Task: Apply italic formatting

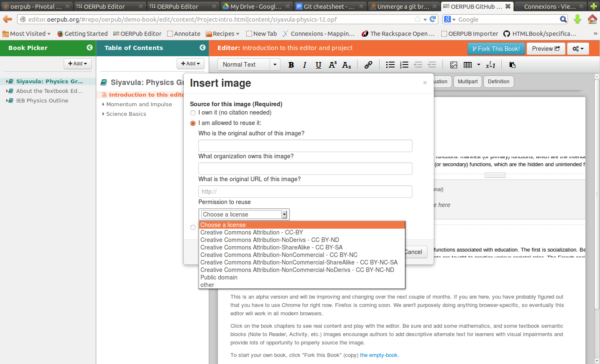Action: point(305,65)
